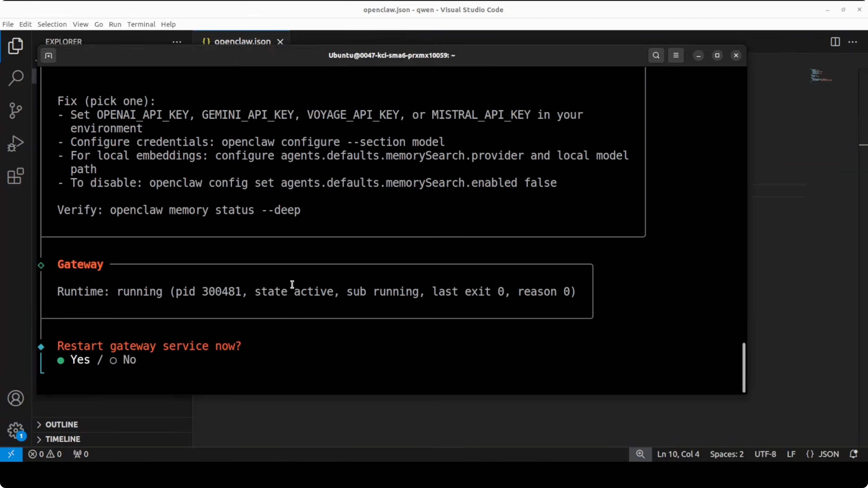
Task: Open the Run and Debug view
Action: [x=16, y=144]
